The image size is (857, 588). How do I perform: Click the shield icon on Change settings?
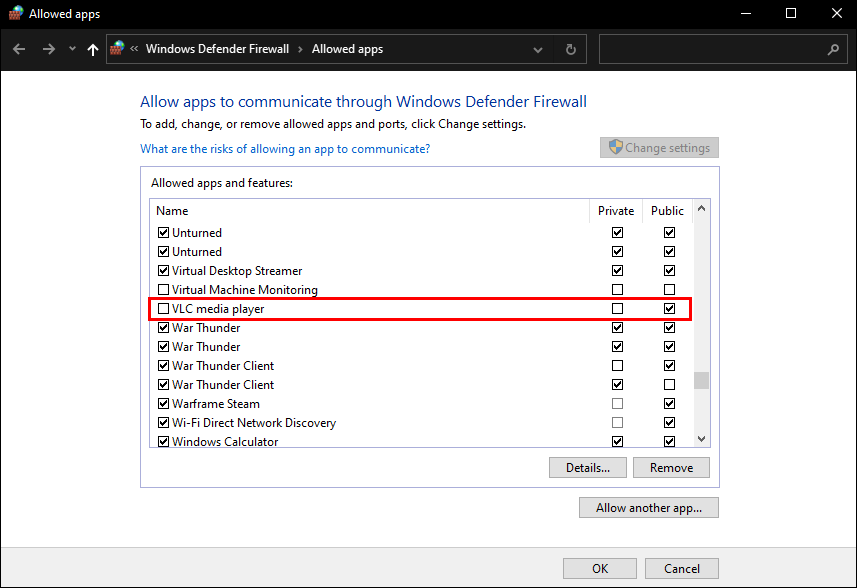(x=616, y=148)
